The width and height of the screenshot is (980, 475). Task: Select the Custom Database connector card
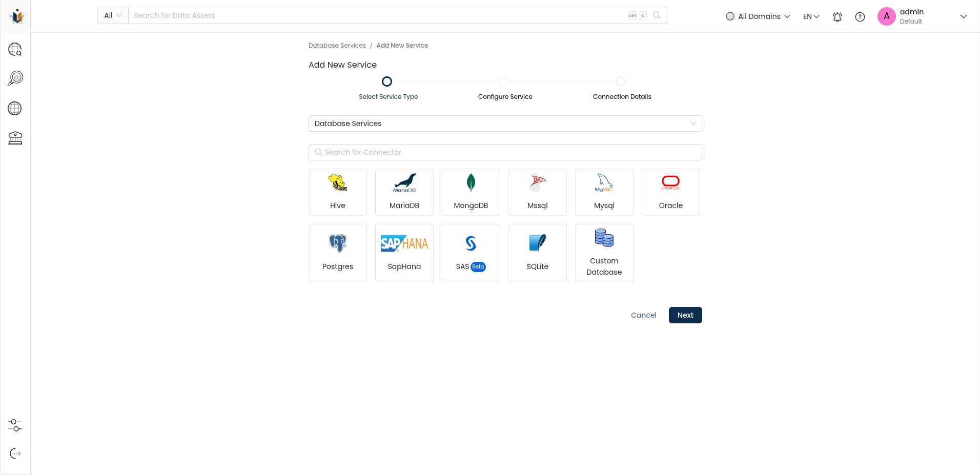pyautogui.click(x=604, y=253)
